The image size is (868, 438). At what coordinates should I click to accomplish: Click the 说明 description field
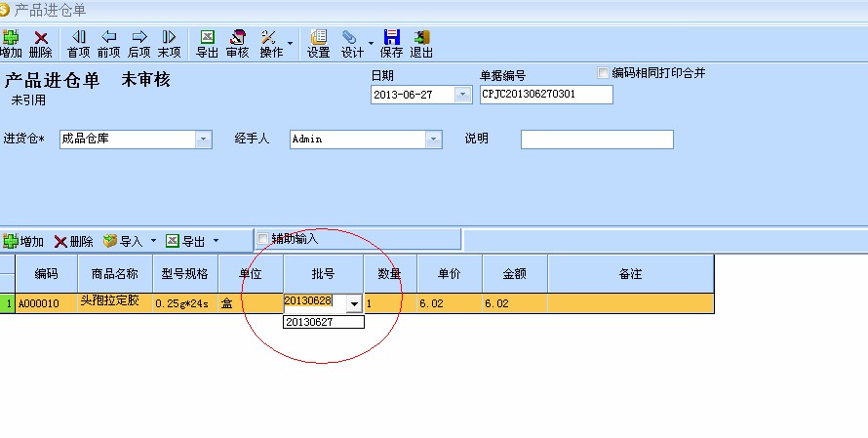[597, 139]
